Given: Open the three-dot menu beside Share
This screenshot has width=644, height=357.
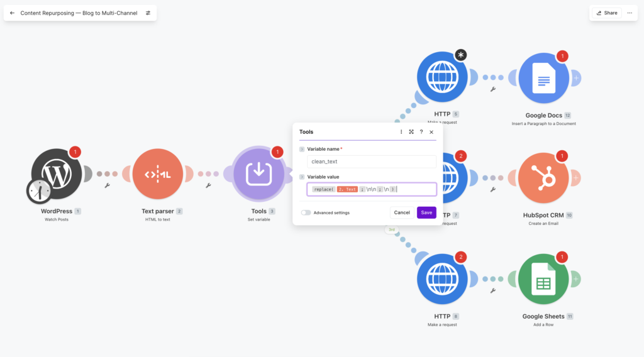Looking at the screenshot, I should 630,13.
